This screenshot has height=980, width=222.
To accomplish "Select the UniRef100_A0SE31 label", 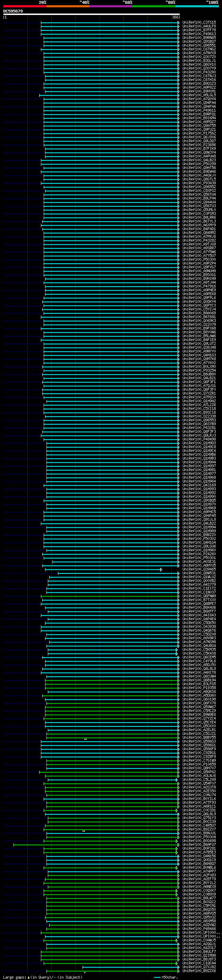I will pos(199,562).
